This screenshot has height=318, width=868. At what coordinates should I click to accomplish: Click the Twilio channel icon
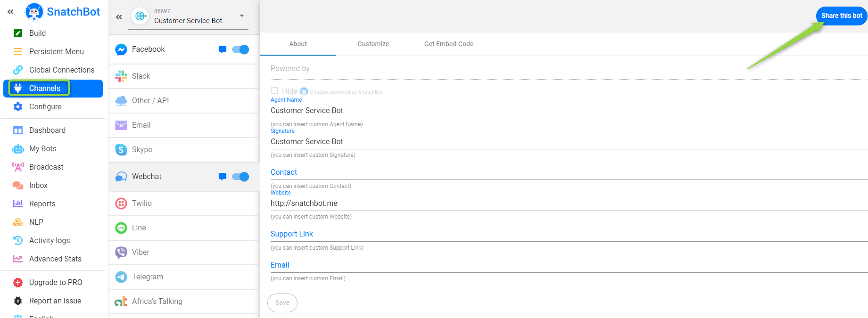[121, 203]
